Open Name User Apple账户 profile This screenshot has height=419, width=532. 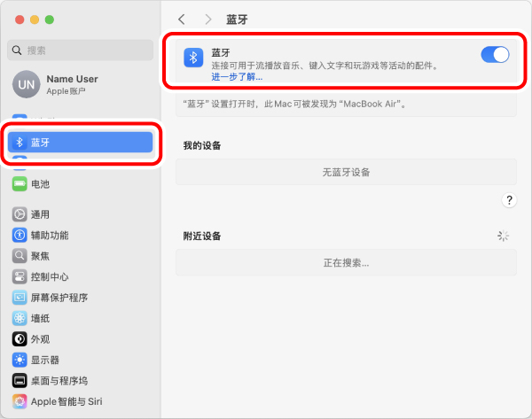coord(71,84)
